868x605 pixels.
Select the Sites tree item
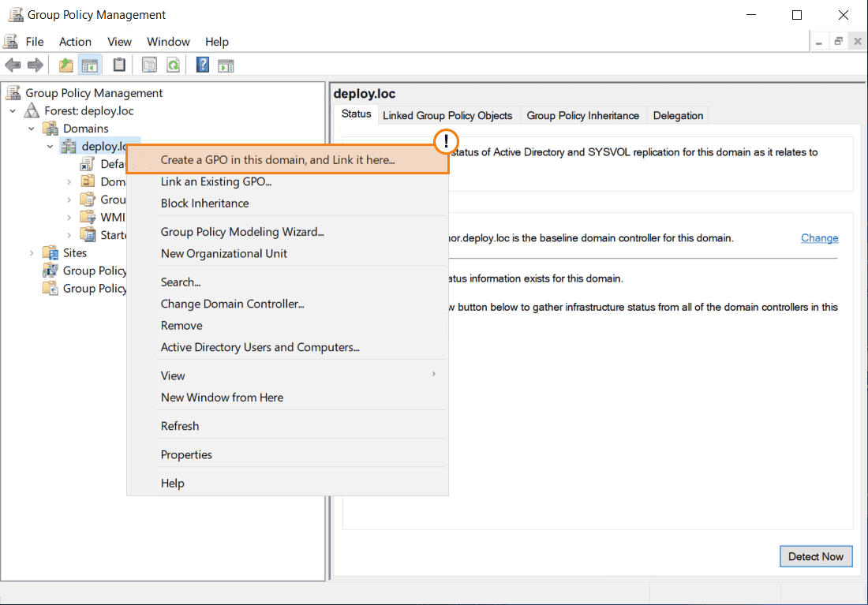[75, 253]
